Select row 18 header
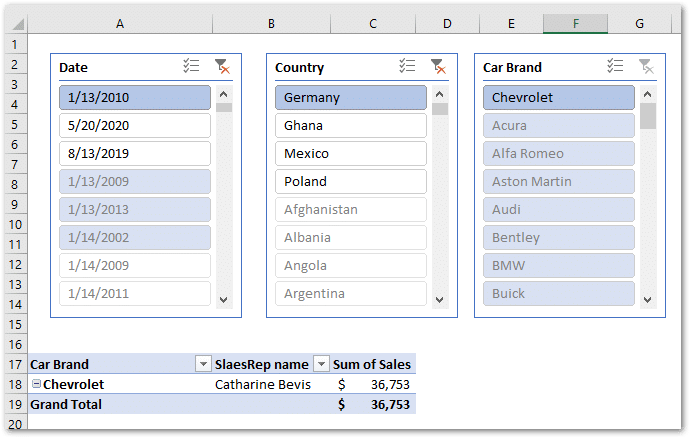 click(x=12, y=384)
